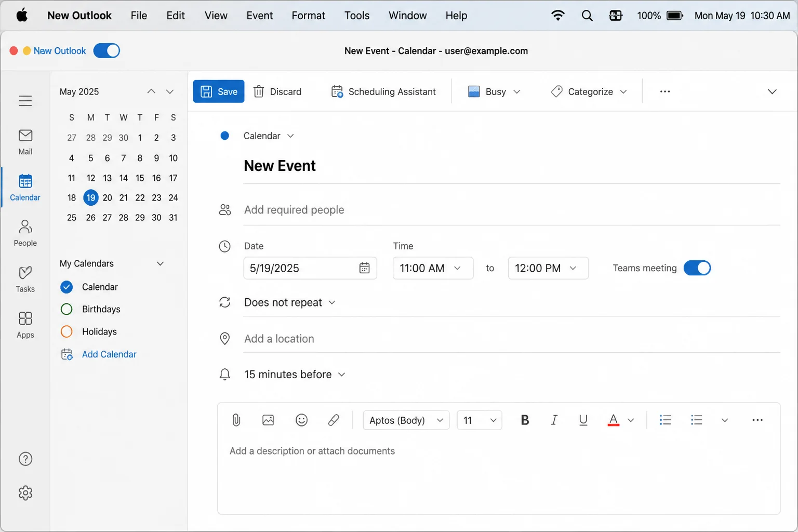The image size is (798, 532).
Task: Select today, May 19, in mini calendar
Action: (91, 197)
